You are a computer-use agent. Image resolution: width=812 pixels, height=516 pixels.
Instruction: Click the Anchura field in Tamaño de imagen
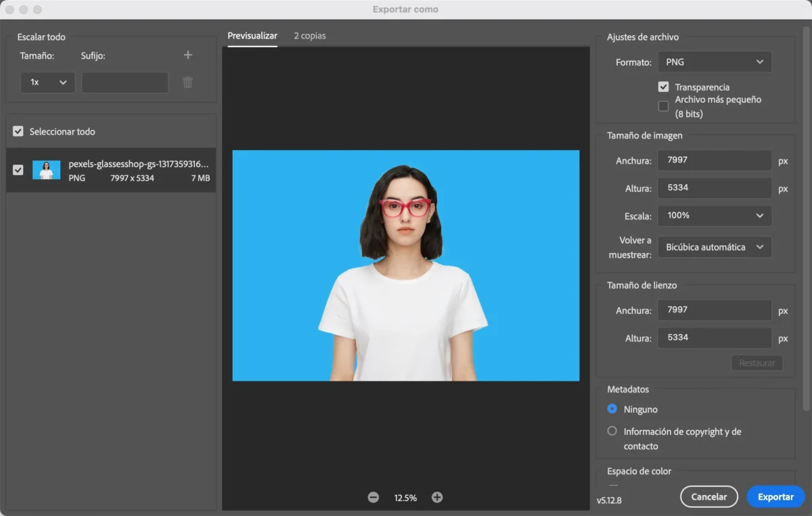714,160
